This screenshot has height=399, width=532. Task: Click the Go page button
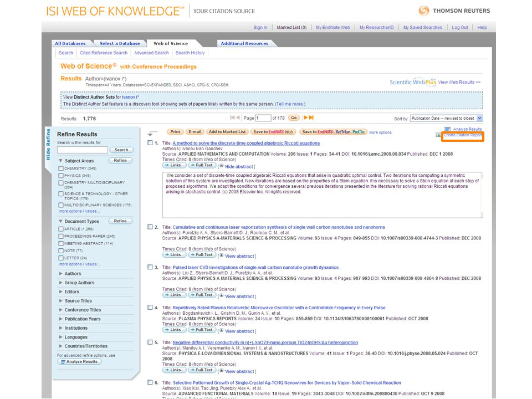(x=294, y=117)
